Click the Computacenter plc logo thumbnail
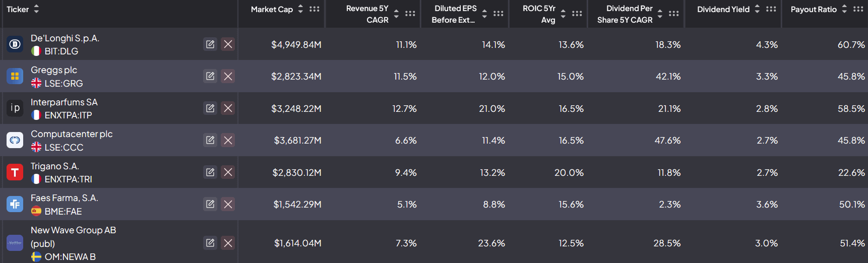 pyautogui.click(x=15, y=140)
